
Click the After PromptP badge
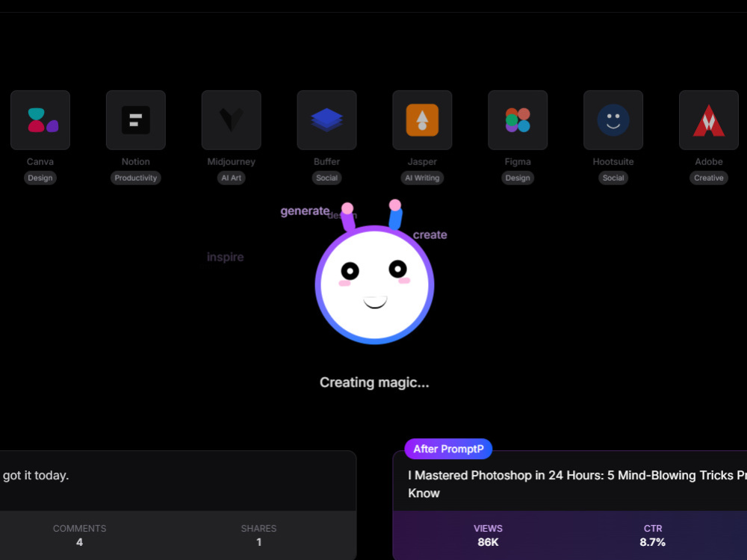448,449
